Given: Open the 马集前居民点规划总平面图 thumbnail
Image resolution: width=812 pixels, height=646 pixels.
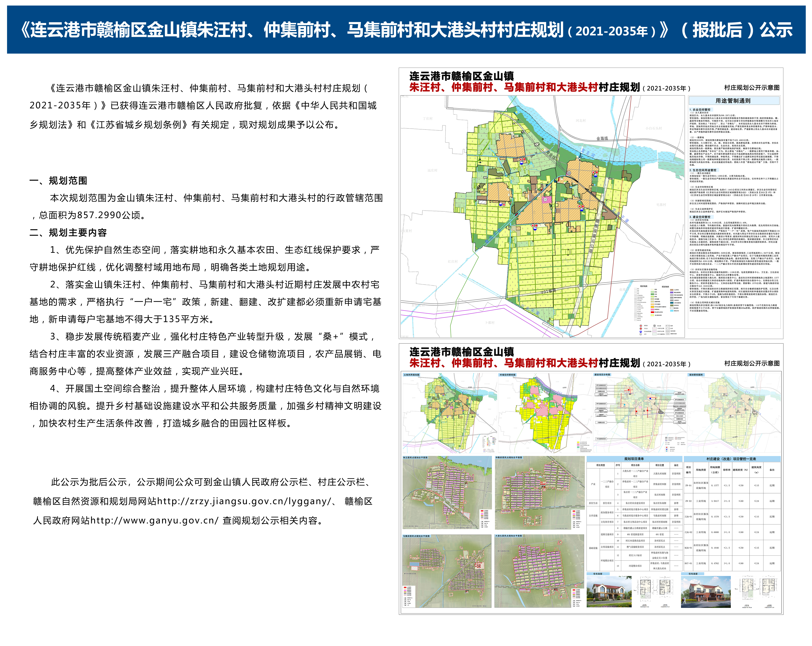Looking at the screenshot, I should tap(447, 571).
